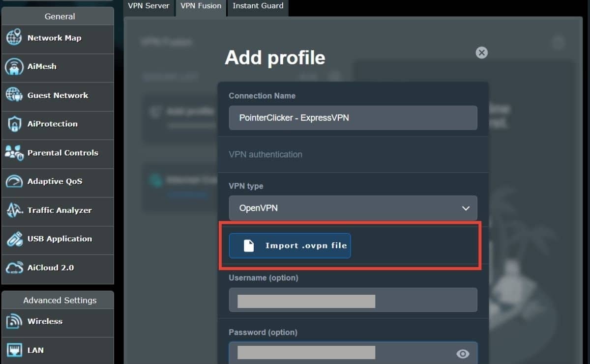The height and width of the screenshot is (364, 590).
Task: Click the AiProtection shield icon
Action: (x=14, y=124)
